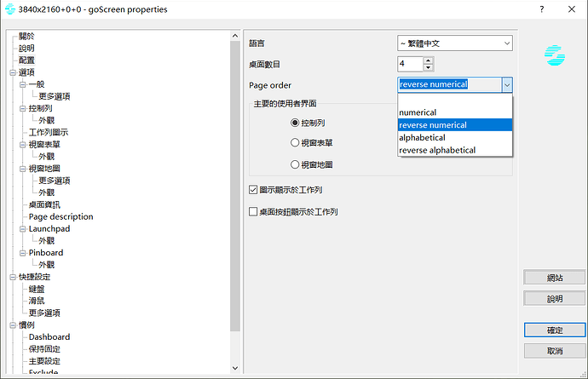Close the Page order dropdown via its arrow
The width and height of the screenshot is (588, 379).
coord(506,84)
